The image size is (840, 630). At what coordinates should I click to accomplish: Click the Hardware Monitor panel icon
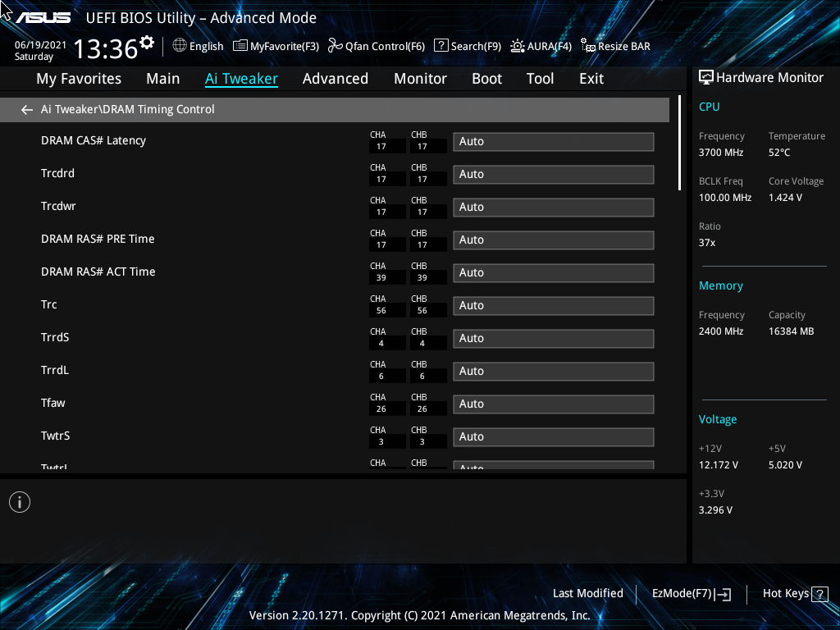pos(706,76)
